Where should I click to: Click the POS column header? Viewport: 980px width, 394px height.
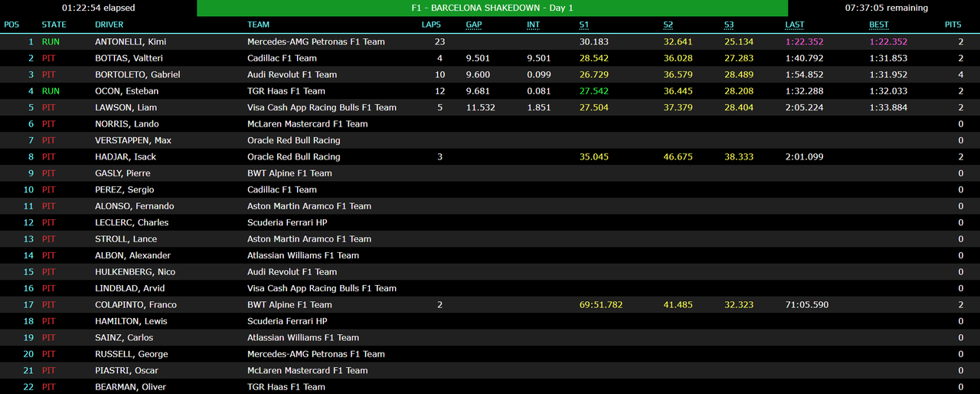[x=11, y=25]
